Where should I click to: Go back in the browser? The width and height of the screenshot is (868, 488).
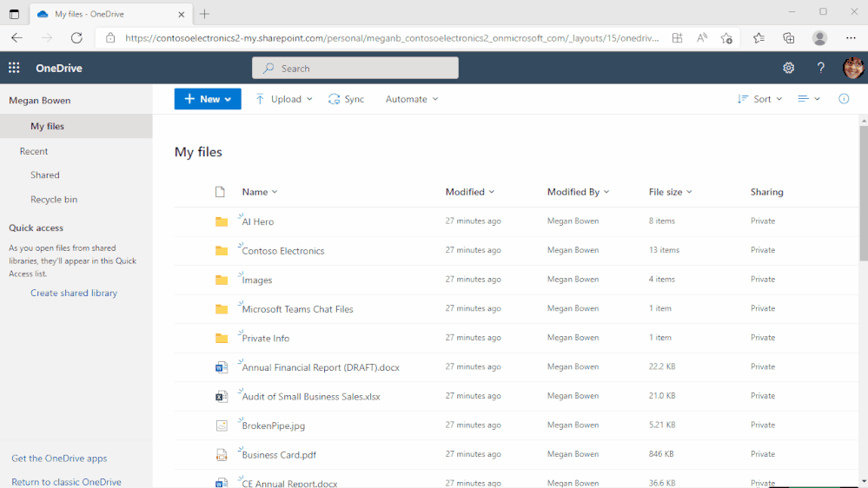point(17,38)
